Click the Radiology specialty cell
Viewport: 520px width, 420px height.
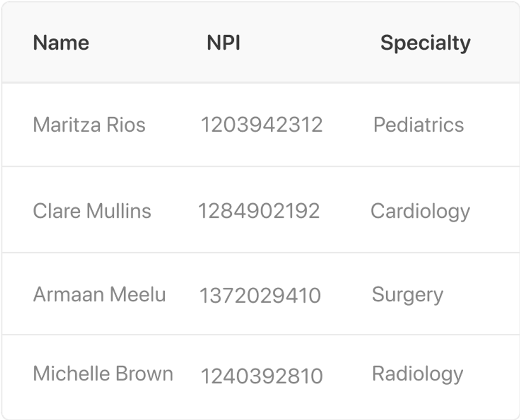(x=418, y=374)
